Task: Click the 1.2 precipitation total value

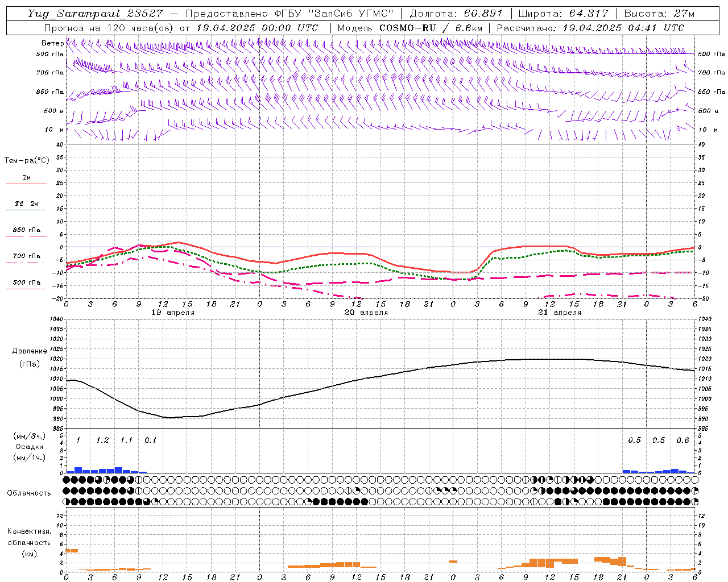Action: point(102,440)
